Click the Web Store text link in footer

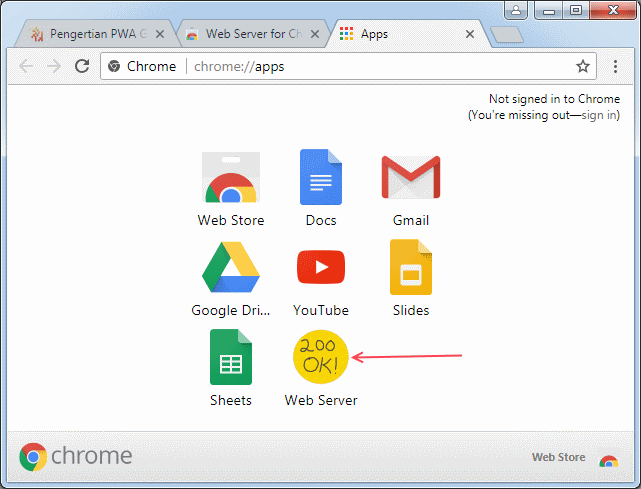(558, 457)
